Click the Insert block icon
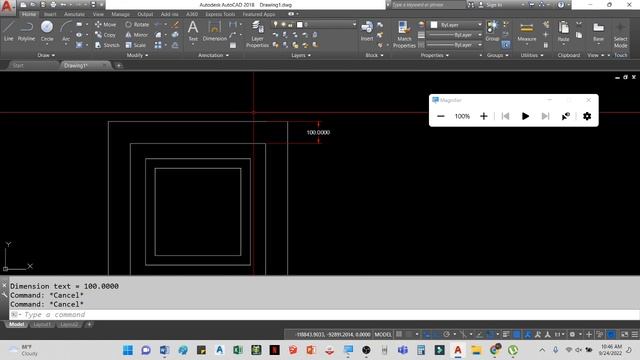This screenshot has height=360, width=640. [367, 31]
